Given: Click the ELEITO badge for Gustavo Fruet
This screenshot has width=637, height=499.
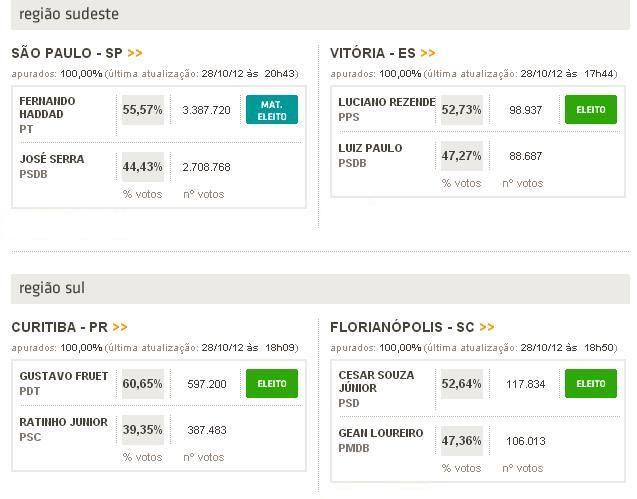Looking at the screenshot, I should point(272,384).
